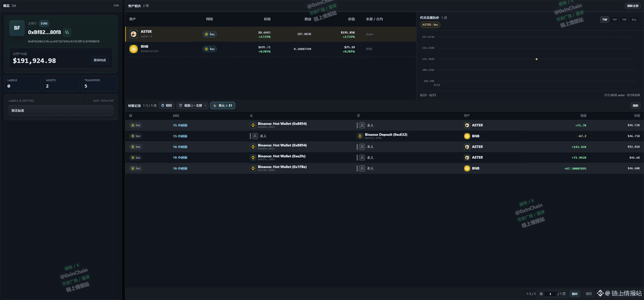The height and width of the screenshot is (300, 644).
Task: Click ASTER asset icon in +71.7K transfer
Action: click(x=467, y=125)
